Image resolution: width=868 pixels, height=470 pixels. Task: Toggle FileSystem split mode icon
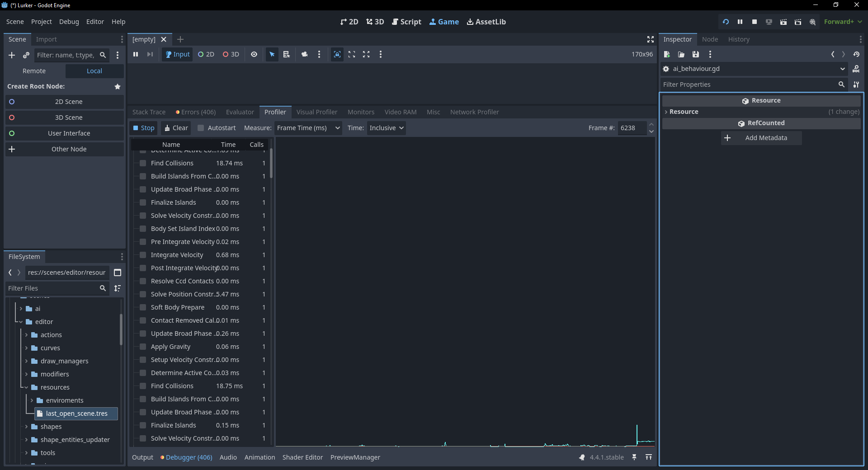(x=118, y=273)
